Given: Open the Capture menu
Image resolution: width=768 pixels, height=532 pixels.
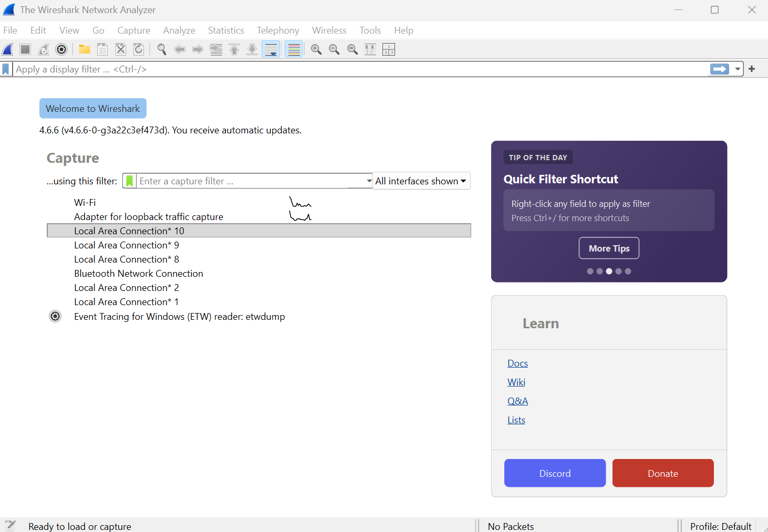Looking at the screenshot, I should click(134, 30).
